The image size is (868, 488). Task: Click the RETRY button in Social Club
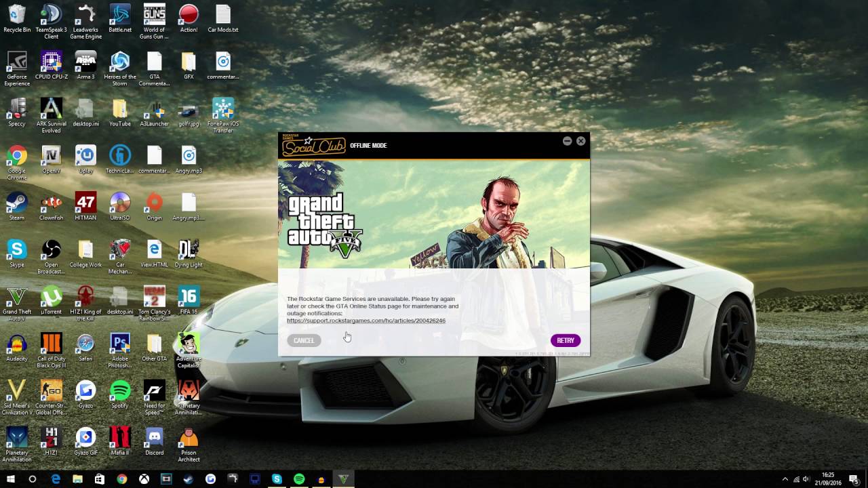pos(566,340)
